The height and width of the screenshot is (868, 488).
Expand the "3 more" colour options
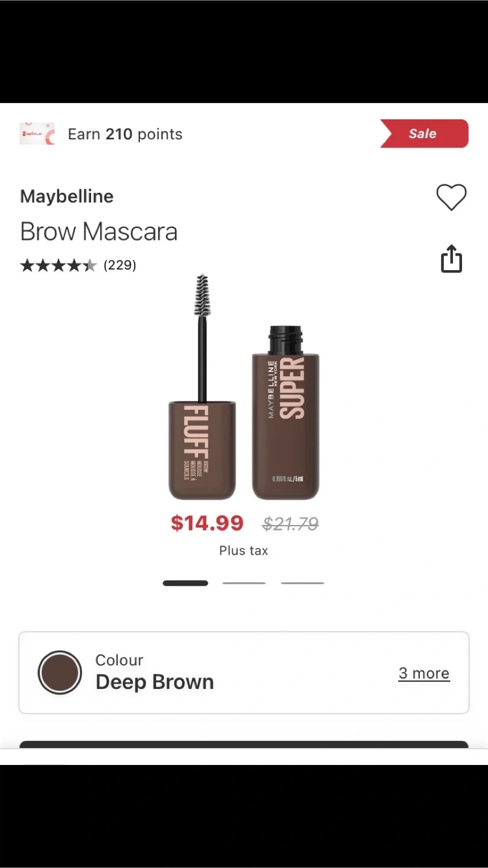click(423, 673)
